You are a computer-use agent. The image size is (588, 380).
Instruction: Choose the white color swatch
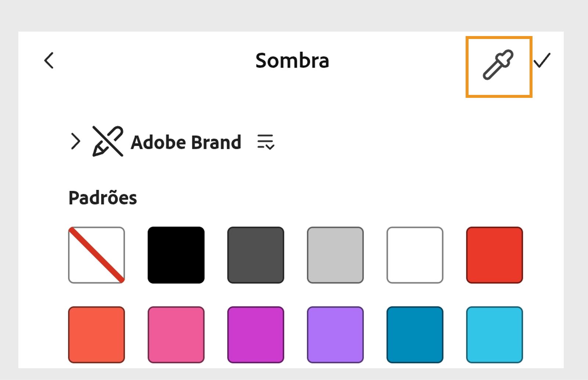pyautogui.click(x=415, y=255)
